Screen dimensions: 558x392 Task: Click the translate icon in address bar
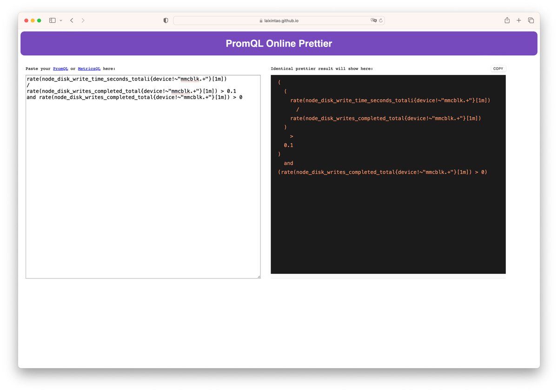pos(373,20)
